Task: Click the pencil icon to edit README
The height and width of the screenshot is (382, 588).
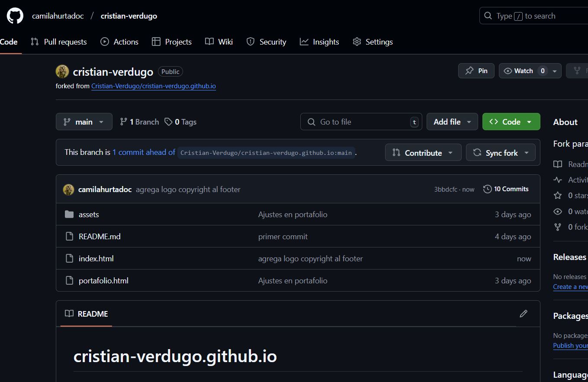Action: coord(524,313)
